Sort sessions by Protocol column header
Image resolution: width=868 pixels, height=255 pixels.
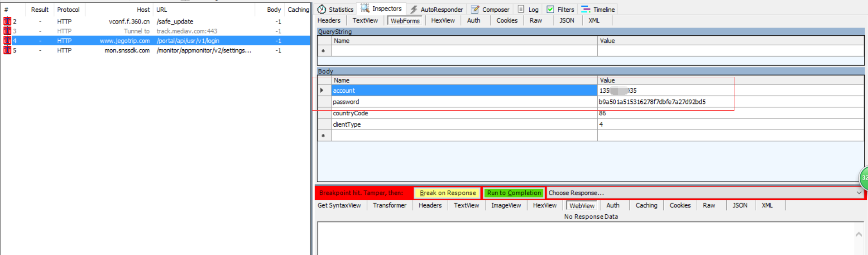(69, 9)
